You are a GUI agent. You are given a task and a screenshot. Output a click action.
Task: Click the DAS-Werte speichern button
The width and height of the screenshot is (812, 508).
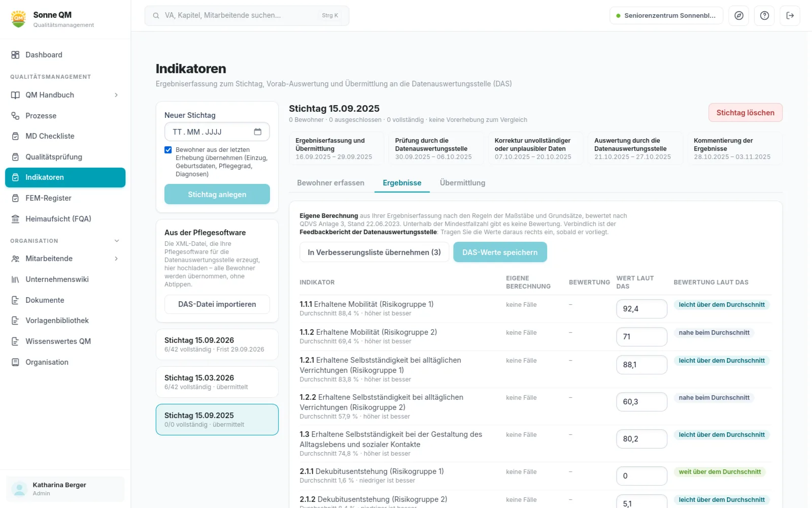tap(500, 252)
